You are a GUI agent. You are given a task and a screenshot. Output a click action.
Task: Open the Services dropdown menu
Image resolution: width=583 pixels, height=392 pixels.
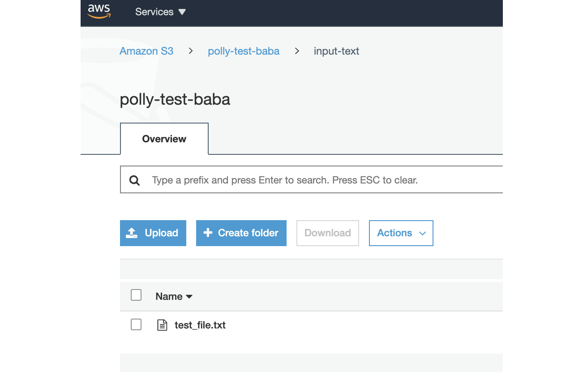click(x=160, y=12)
